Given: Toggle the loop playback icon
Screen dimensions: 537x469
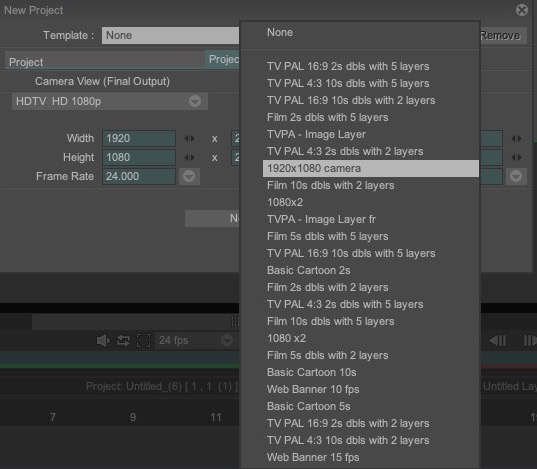Looking at the screenshot, I should pos(123,340).
